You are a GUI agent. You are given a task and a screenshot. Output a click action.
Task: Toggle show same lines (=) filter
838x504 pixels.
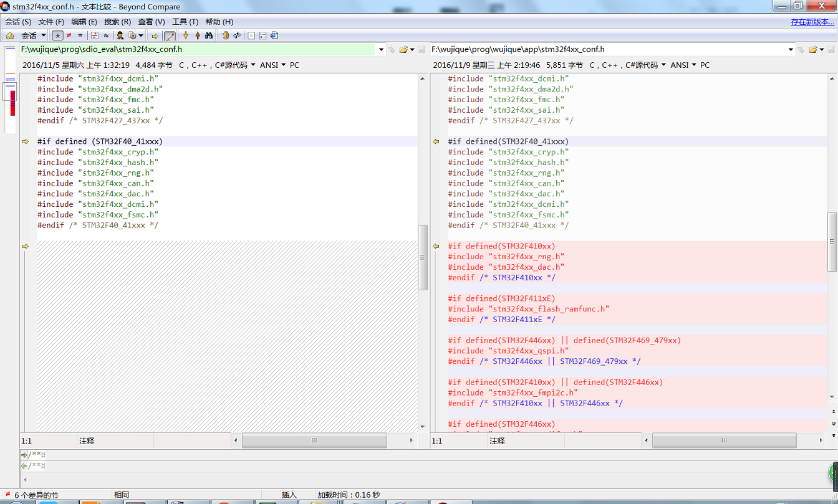point(80,36)
